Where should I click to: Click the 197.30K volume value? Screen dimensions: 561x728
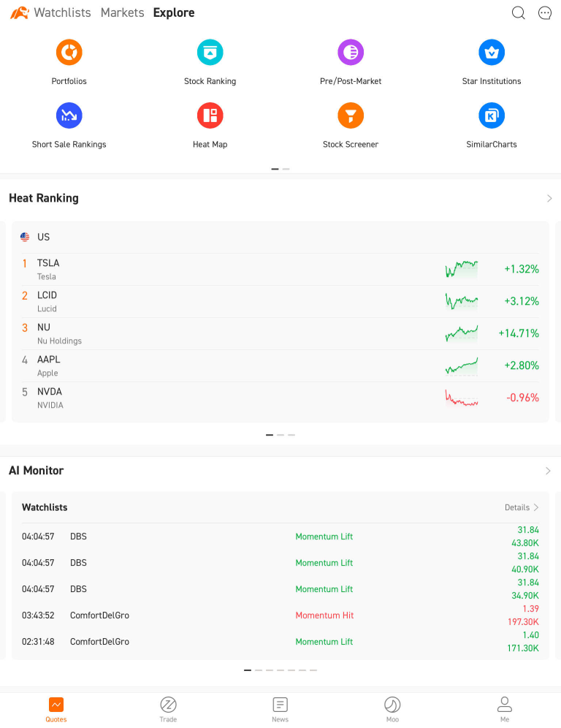[x=523, y=622]
